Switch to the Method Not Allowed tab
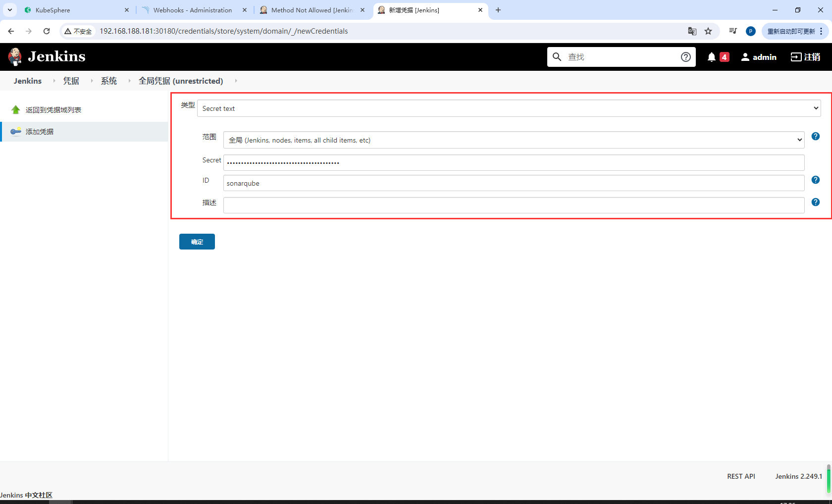The width and height of the screenshot is (832, 504). [x=312, y=10]
